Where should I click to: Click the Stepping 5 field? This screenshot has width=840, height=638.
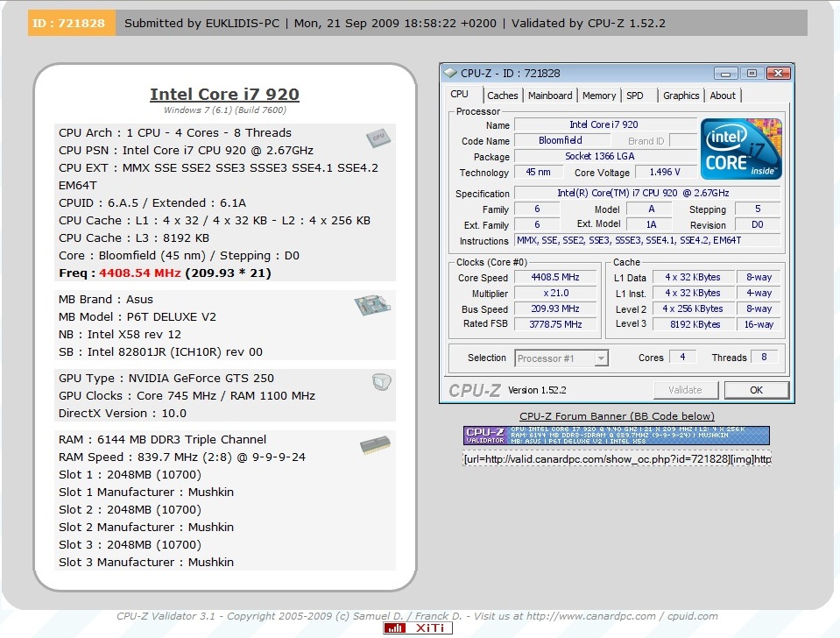pos(758,209)
